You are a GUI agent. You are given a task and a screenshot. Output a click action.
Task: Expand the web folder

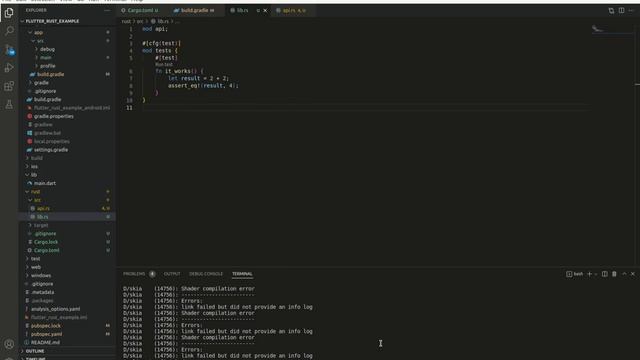36,267
